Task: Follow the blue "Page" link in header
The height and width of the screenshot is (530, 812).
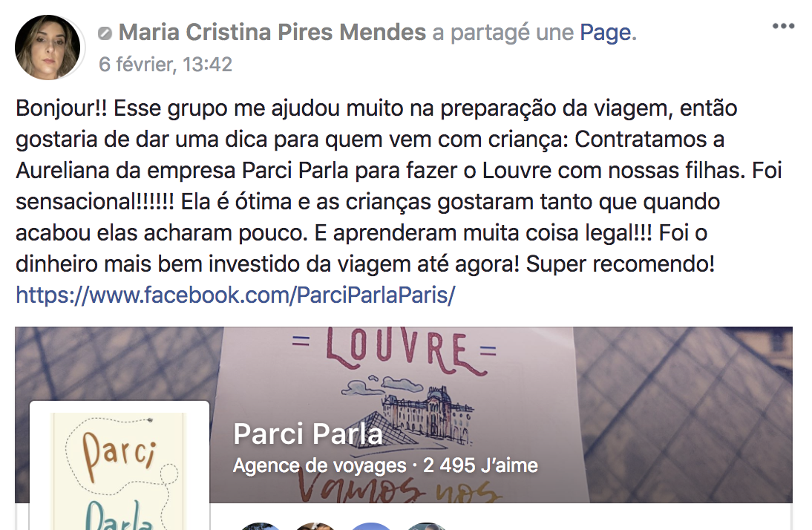Action: [606, 33]
